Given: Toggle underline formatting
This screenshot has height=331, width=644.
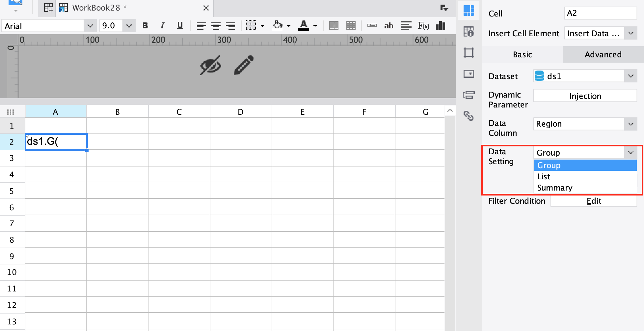Looking at the screenshot, I should 180,25.
